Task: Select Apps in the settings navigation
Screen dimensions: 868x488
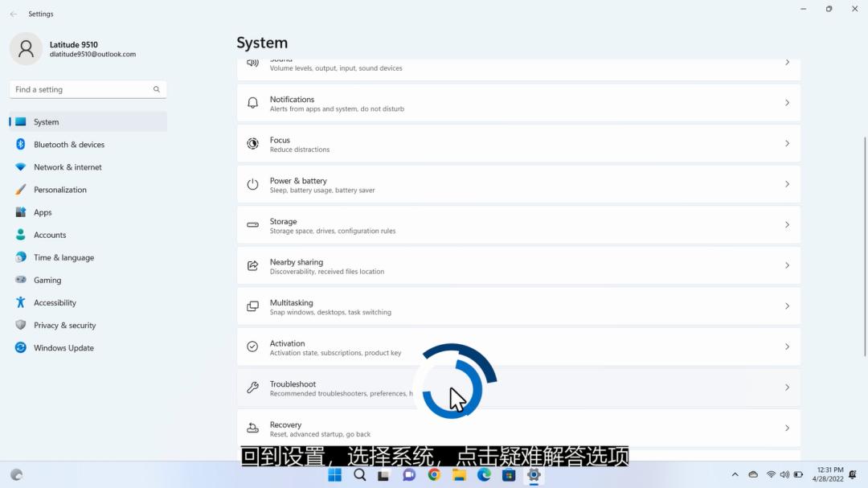Action: pos(43,211)
